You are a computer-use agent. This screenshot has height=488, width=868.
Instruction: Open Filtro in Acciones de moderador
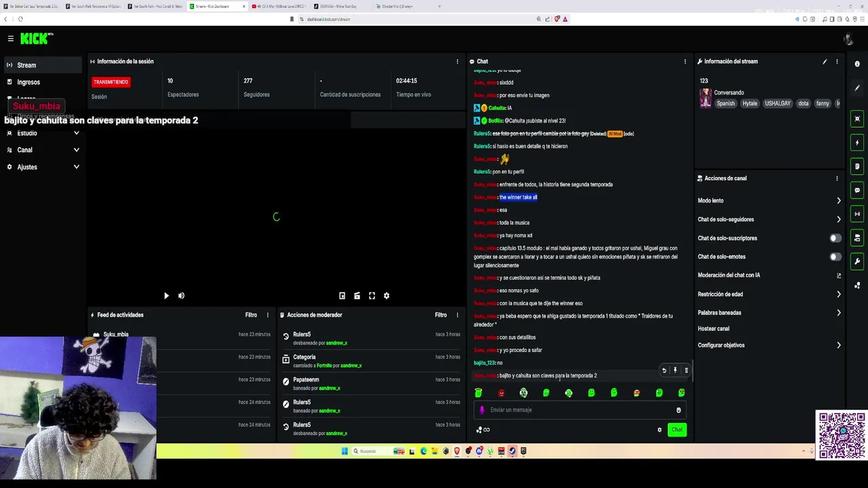(x=441, y=314)
